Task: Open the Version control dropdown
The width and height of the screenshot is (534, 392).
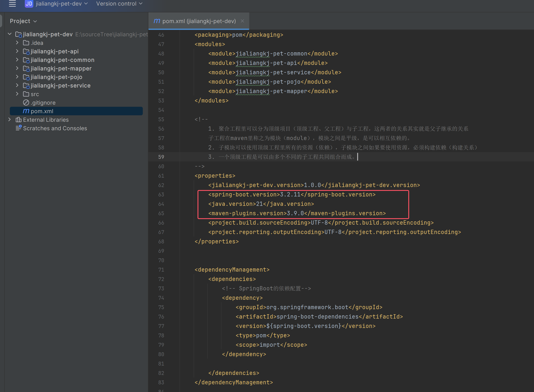Action: pyautogui.click(x=119, y=4)
